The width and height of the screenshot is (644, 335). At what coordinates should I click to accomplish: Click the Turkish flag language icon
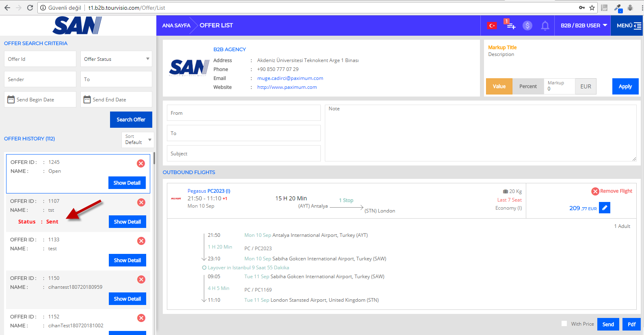[492, 26]
